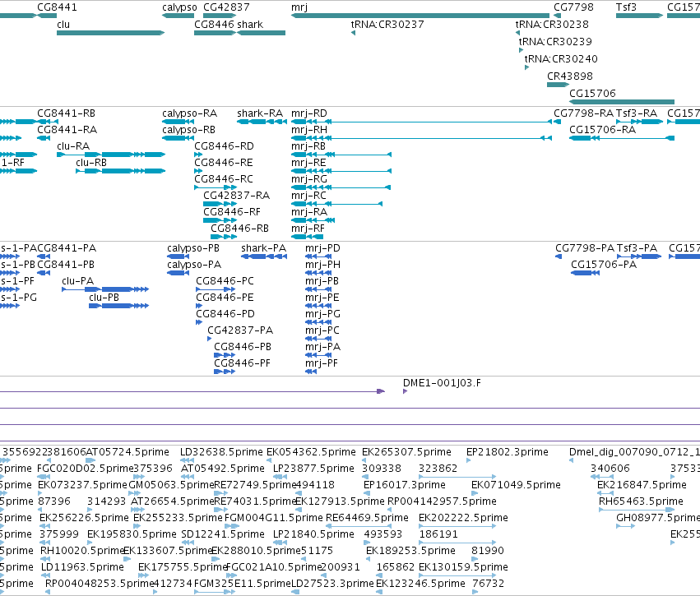The width and height of the screenshot is (700, 596).
Task: Select the mrj-RH transcript
Action: pos(421,138)
